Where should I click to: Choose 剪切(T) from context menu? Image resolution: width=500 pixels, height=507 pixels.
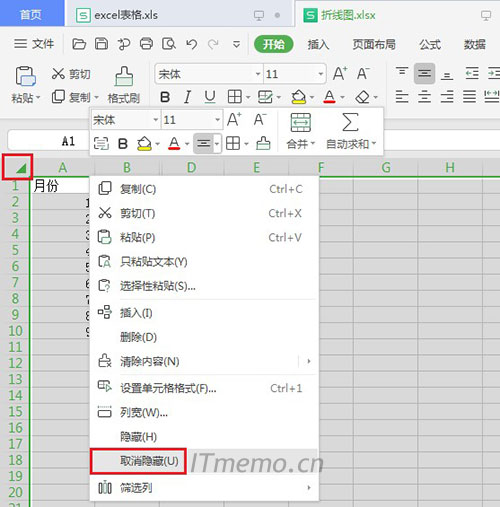[204, 213]
